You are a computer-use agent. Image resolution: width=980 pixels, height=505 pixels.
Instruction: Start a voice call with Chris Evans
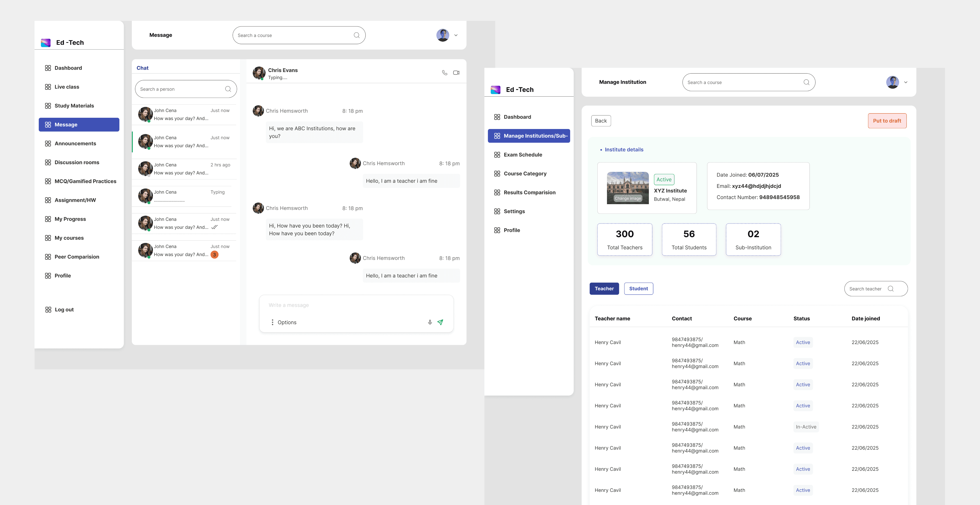[444, 73]
